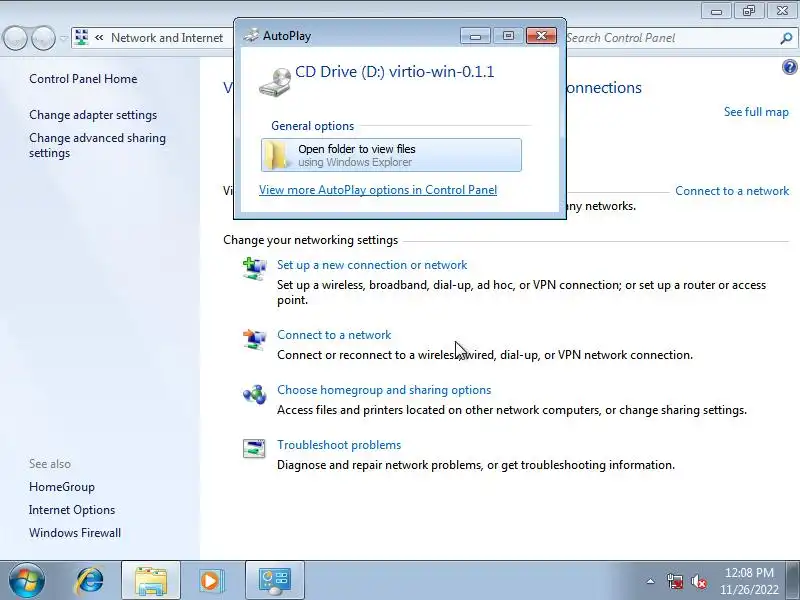This screenshot has height=600, width=800.
Task: Click the AutoPlay title bar icon
Action: pyautogui.click(x=251, y=36)
